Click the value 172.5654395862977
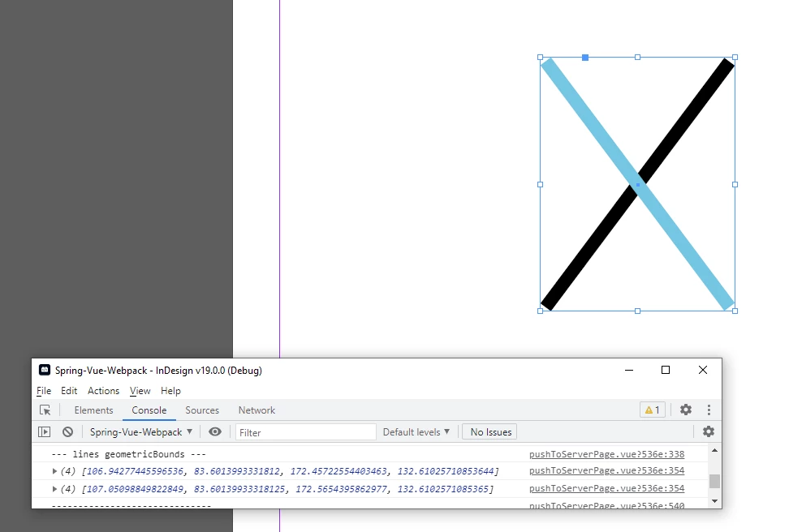789x532 pixels. (342, 489)
